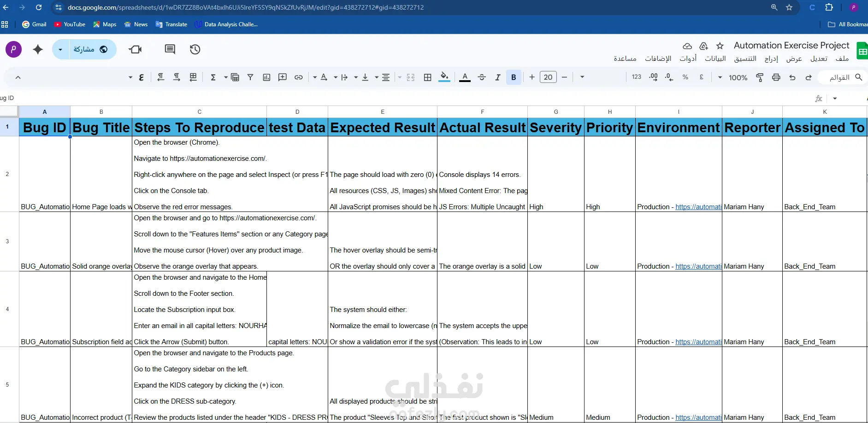This screenshot has width=868, height=423.
Task: Open the share options dropdown arrow
Action: click(60, 49)
